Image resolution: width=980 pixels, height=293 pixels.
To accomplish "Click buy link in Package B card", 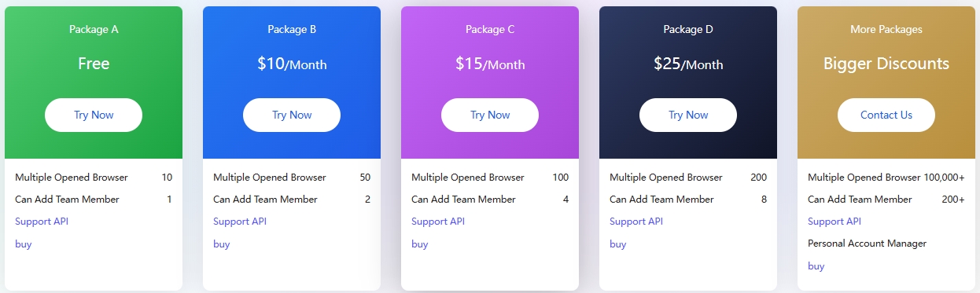I will click(x=222, y=244).
